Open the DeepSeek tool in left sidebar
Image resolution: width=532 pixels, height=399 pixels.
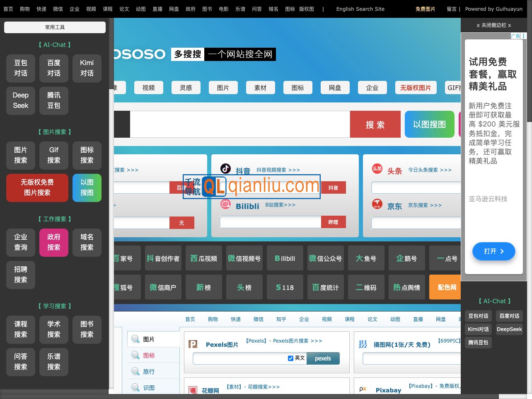pos(21,100)
